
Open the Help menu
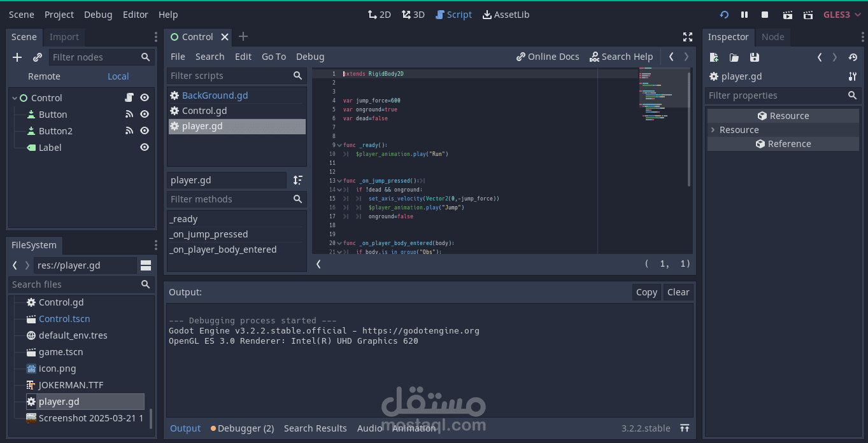(168, 15)
